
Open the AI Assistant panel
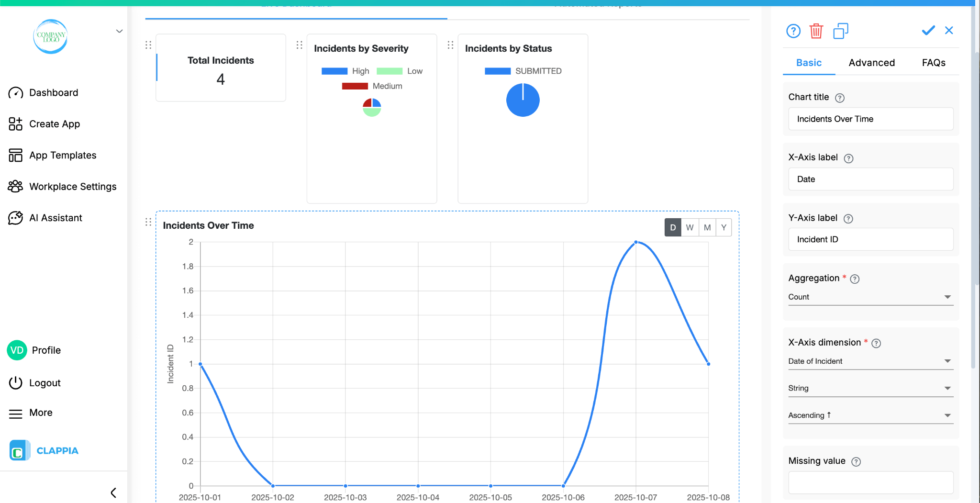[x=56, y=218]
